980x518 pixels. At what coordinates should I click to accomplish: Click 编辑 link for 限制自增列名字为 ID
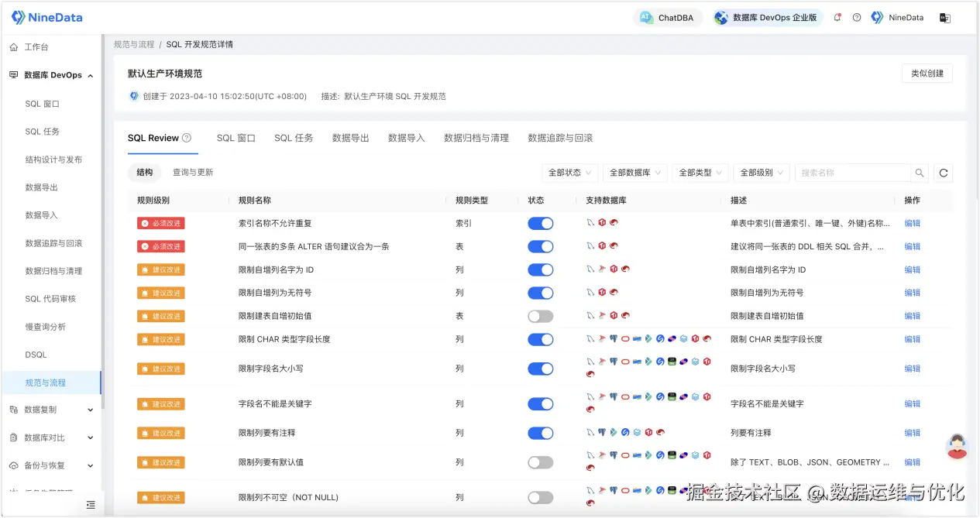click(913, 269)
